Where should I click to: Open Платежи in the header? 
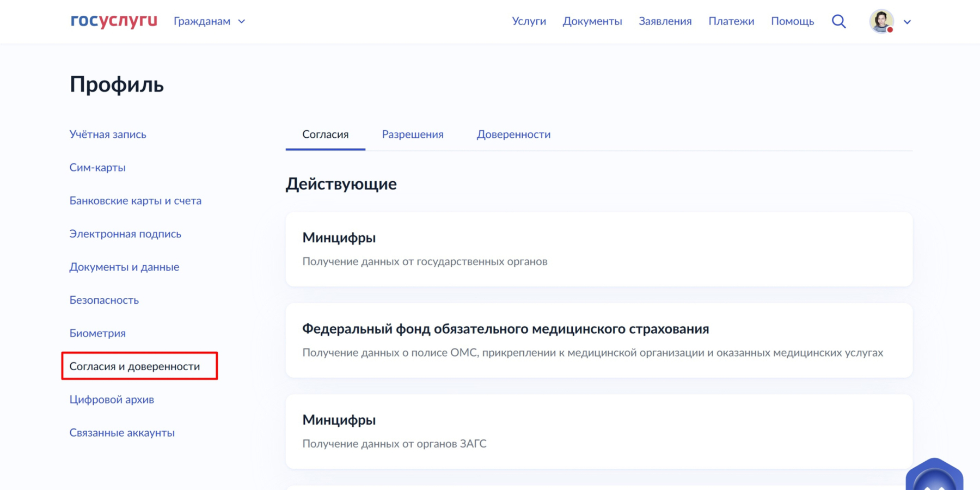pyautogui.click(x=731, y=21)
